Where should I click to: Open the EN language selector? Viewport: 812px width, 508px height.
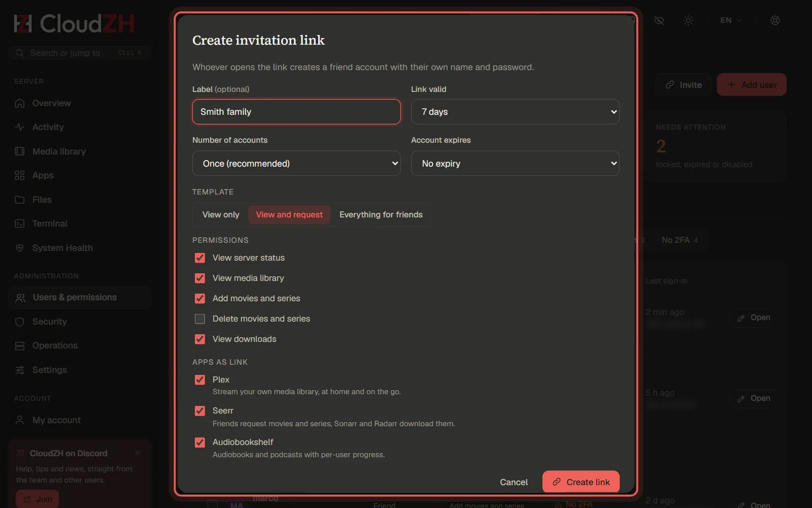(730, 20)
